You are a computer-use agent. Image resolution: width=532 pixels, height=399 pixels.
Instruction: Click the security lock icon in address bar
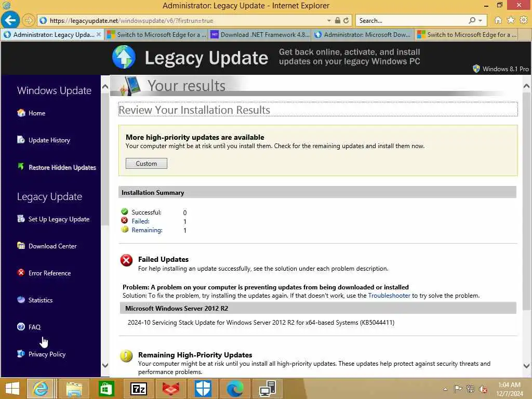pos(337,20)
